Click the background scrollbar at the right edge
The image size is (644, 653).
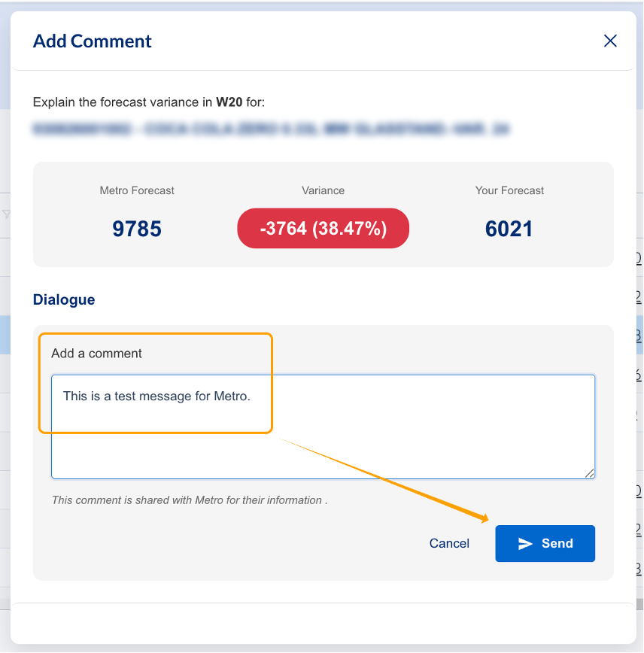[639, 605]
